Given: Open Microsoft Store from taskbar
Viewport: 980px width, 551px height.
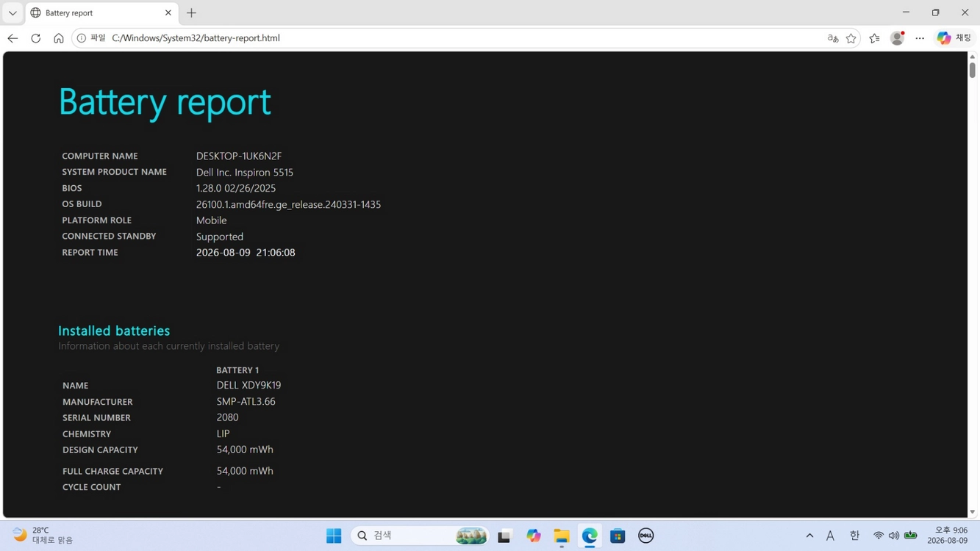Looking at the screenshot, I should pos(618,536).
